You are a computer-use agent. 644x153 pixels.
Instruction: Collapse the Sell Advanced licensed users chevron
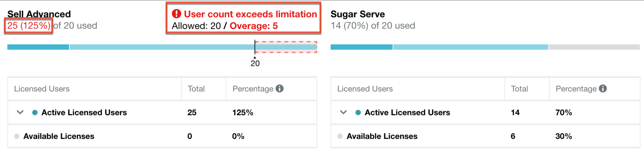(x=20, y=112)
